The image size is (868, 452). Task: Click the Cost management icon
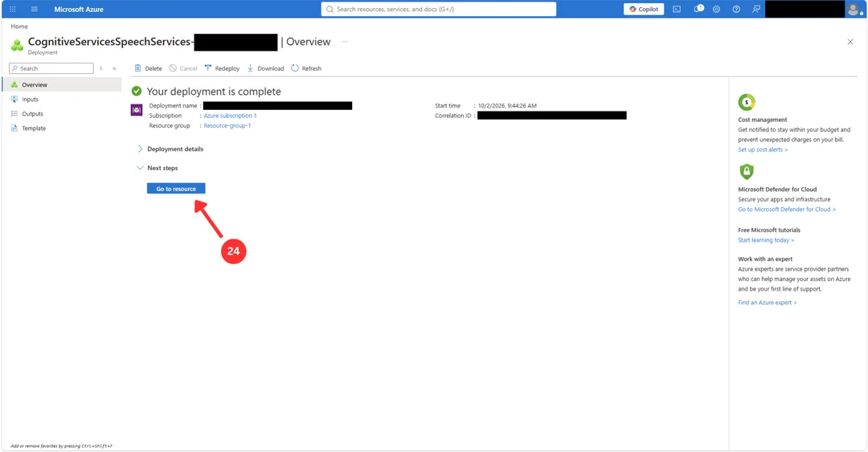click(x=747, y=102)
